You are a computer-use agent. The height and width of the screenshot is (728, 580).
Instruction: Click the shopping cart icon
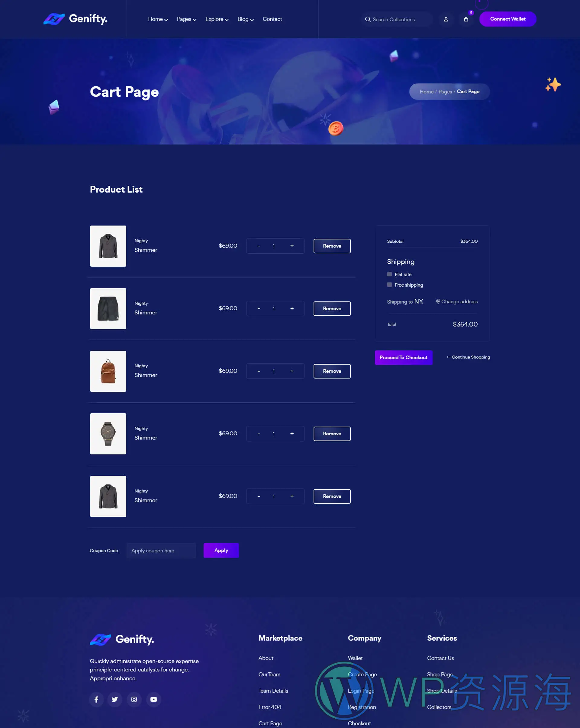click(466, 19)
